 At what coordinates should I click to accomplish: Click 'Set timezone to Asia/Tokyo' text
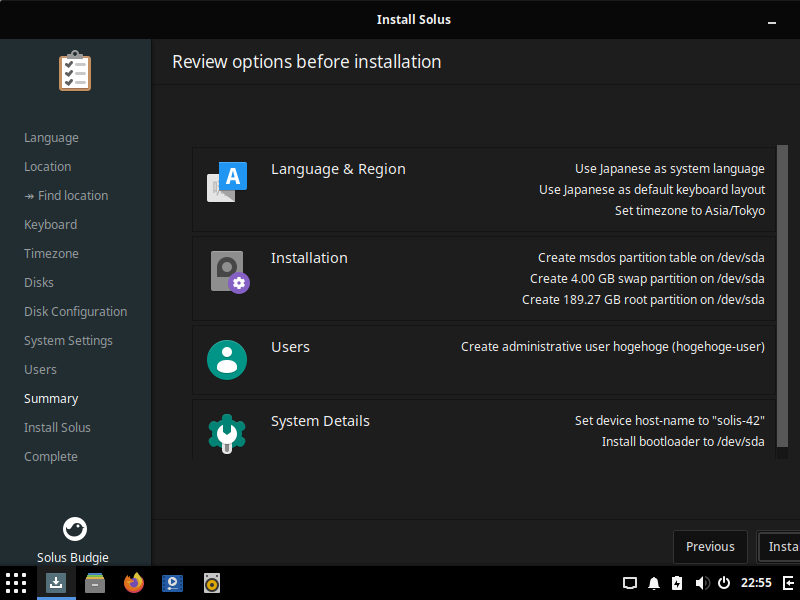tap(690, 211)
